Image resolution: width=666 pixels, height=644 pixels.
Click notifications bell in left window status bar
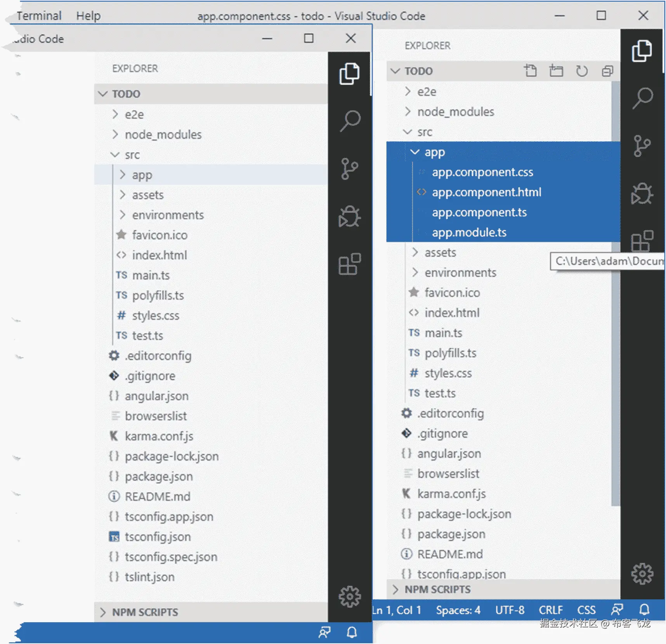352,633
